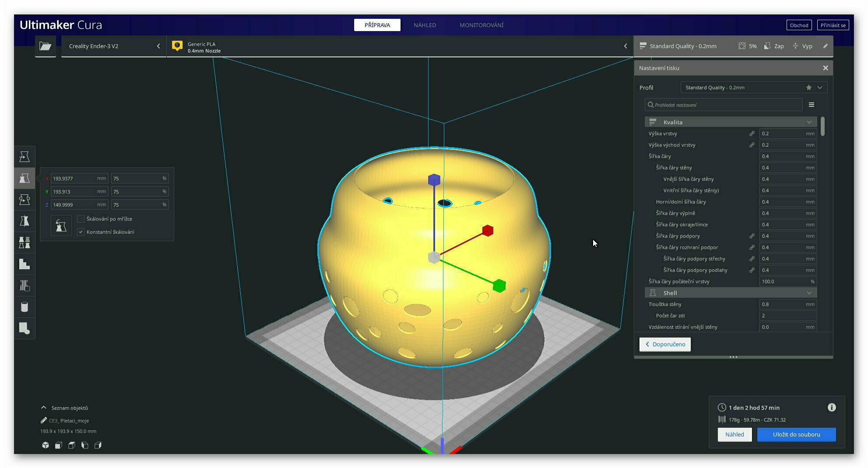Click the info icon beside print time

(832, 408)
